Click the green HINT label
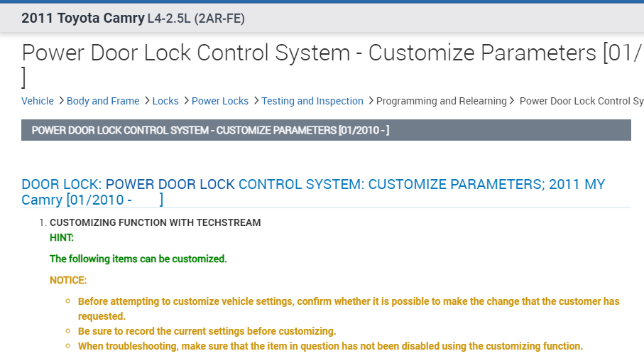 (62, 237)
